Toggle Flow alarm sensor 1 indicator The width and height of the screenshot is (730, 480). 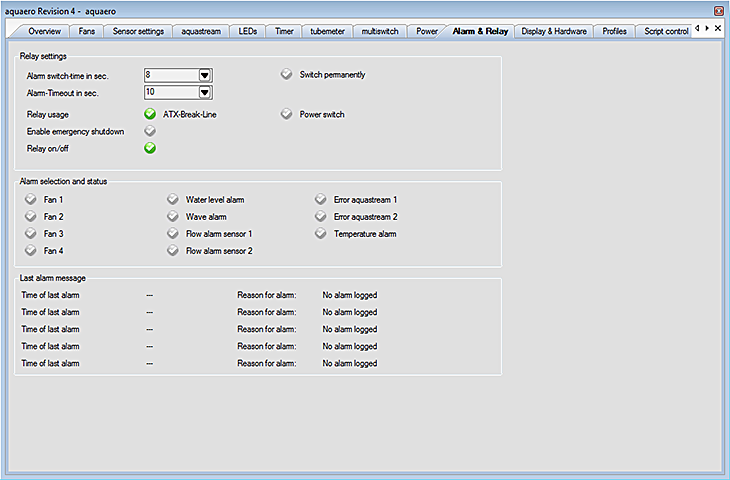click(x=172, y=234)
